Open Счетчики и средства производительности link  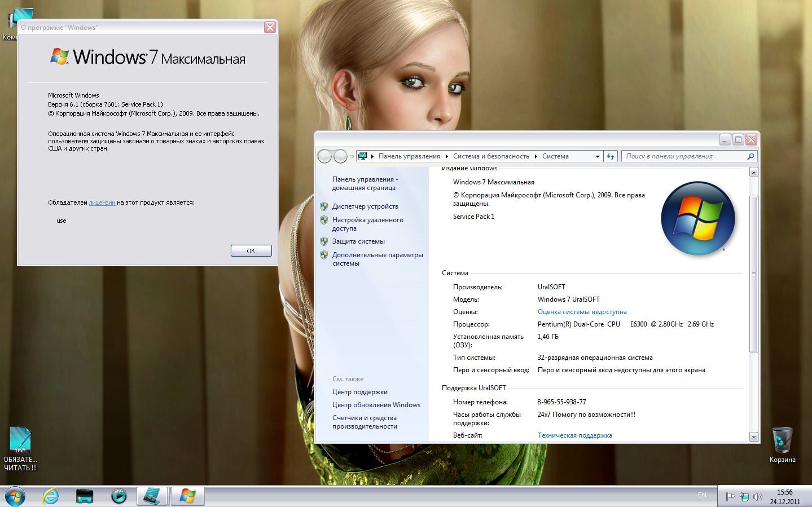tap(365, 422)
